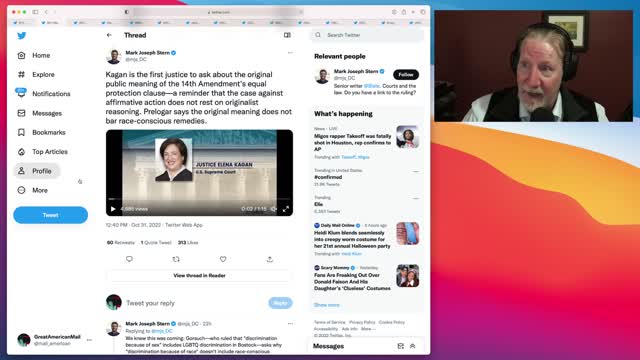Viewport: 640px width, 360px height.
Task: Click the Safari address bar
Action: (219, 12)
